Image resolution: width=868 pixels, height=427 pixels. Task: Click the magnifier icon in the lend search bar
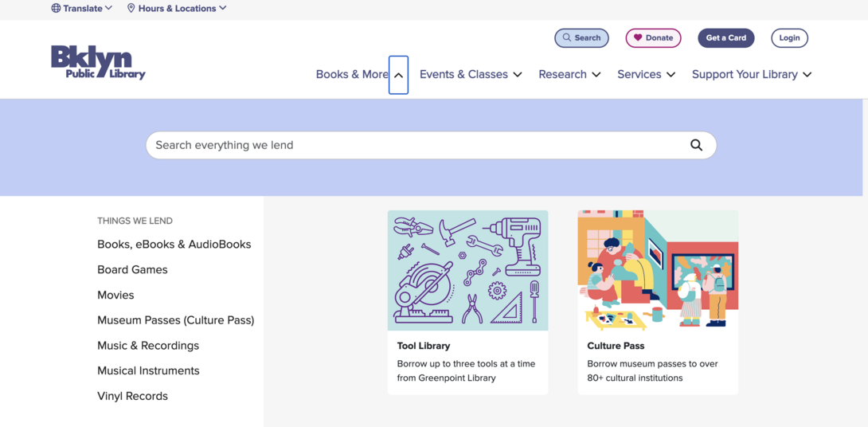tap(696, 145)
